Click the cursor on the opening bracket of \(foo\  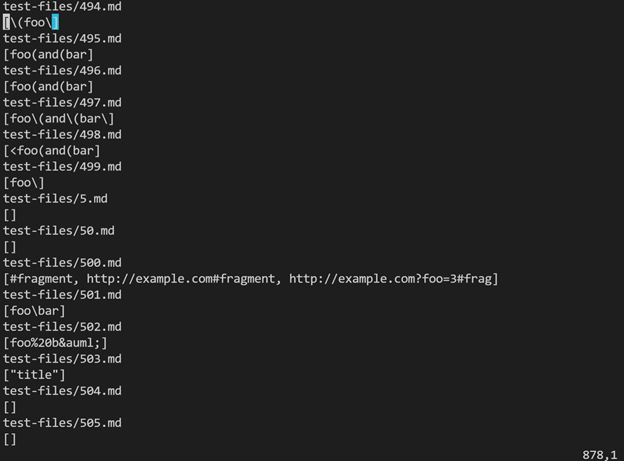point(6,22)
